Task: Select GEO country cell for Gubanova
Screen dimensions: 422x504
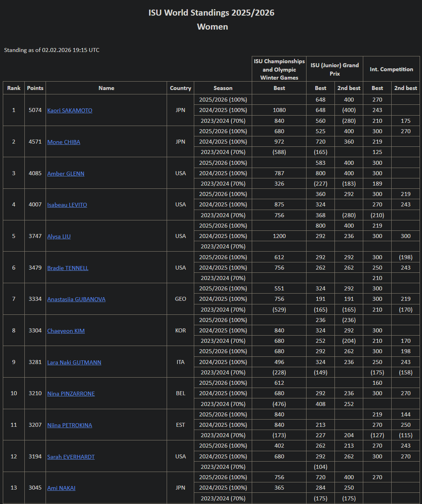Action: click(181, 299)
